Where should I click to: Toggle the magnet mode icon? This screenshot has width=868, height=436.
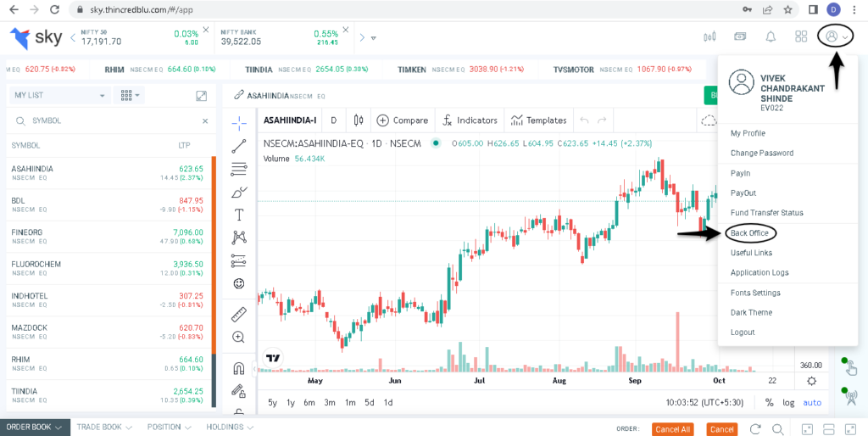[239, 368]
